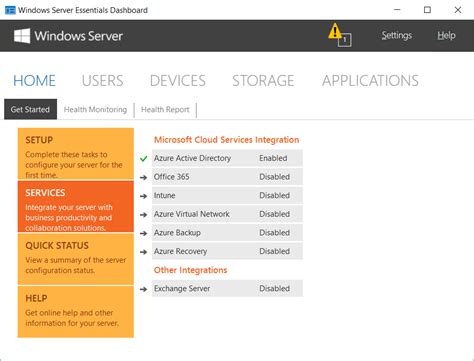Open the QUICK STATUS panel
The width and height of the screenshot is (474, 361).
point(76,259)
